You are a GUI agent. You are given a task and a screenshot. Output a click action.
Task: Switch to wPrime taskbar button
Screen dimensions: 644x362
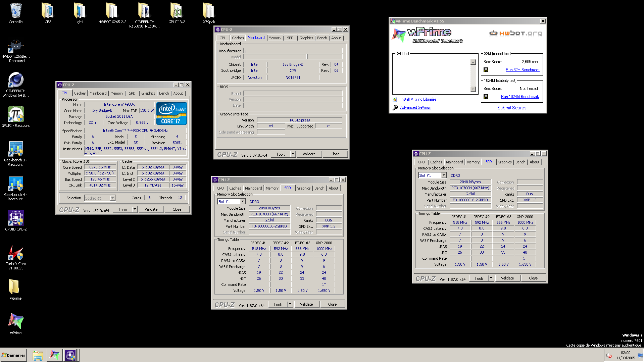[54, 355]
